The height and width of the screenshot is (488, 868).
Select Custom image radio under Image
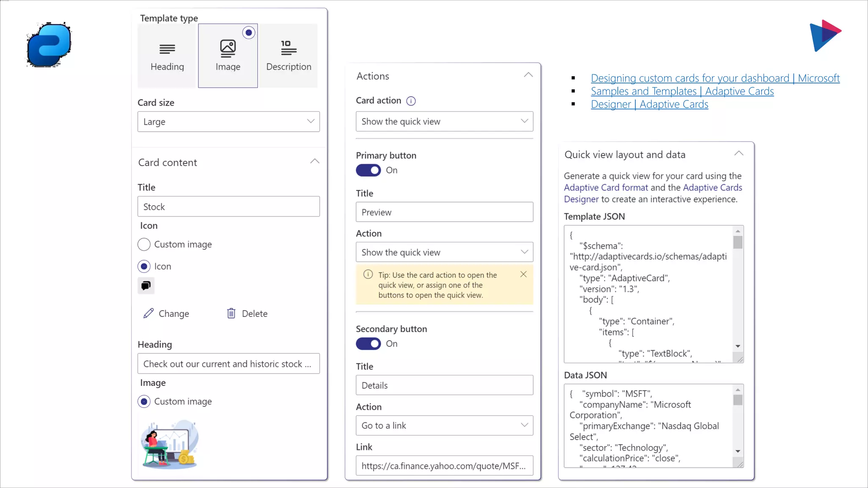[x=144, y=402]
